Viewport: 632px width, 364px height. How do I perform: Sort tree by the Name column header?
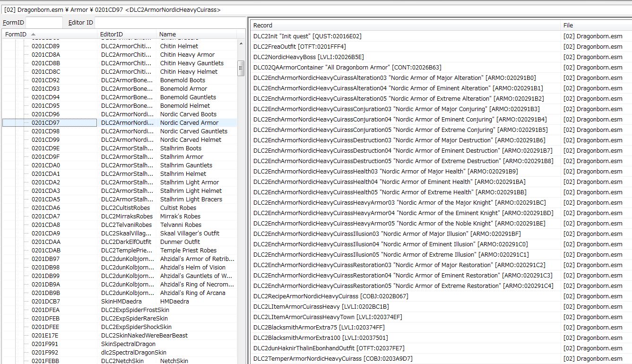(x=197, y=34)
